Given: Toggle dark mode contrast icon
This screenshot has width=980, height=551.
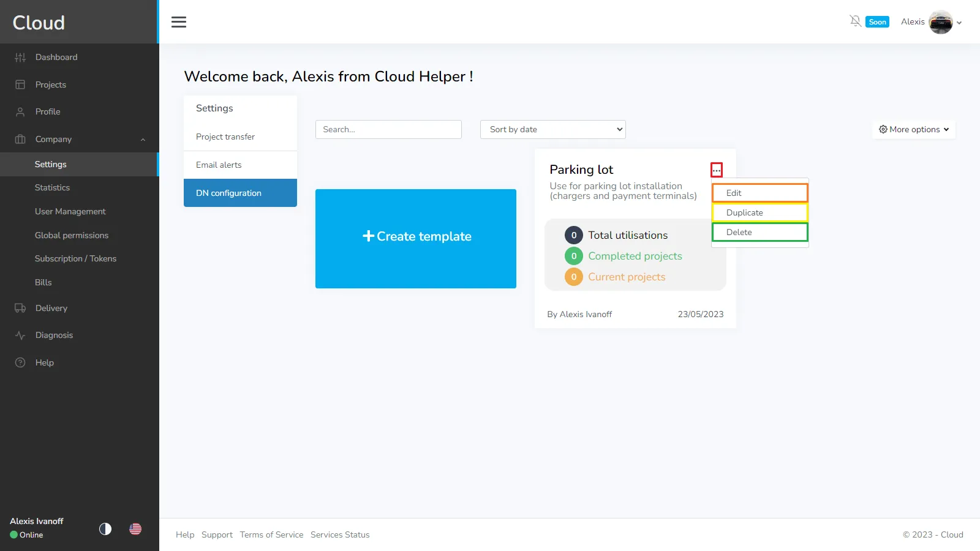Looking at the screenshot, I should point(105,529).
